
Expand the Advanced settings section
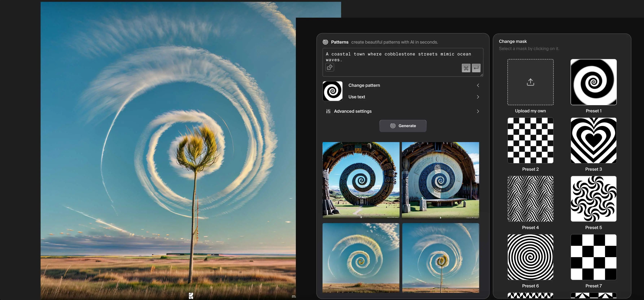(x=402, y=111)
